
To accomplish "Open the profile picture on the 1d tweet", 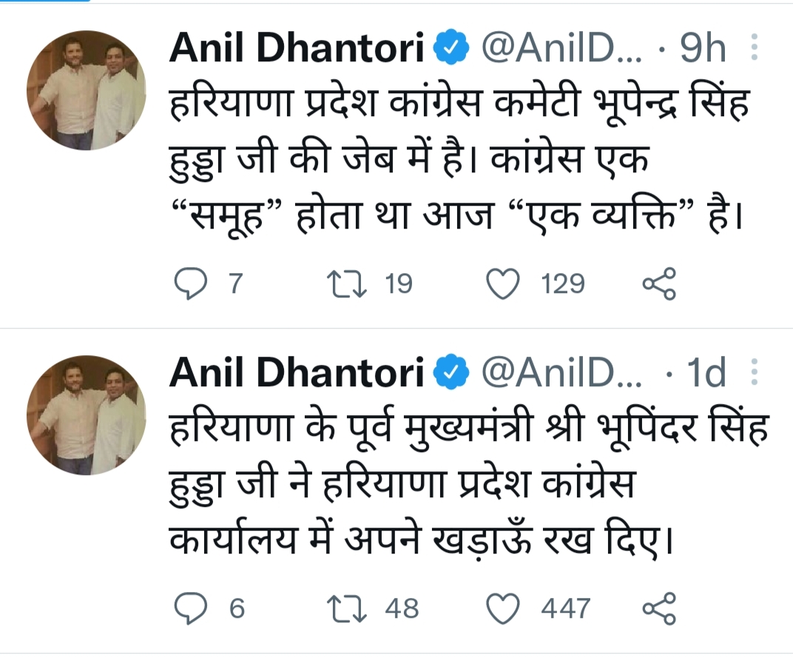I will coord(86,415).
